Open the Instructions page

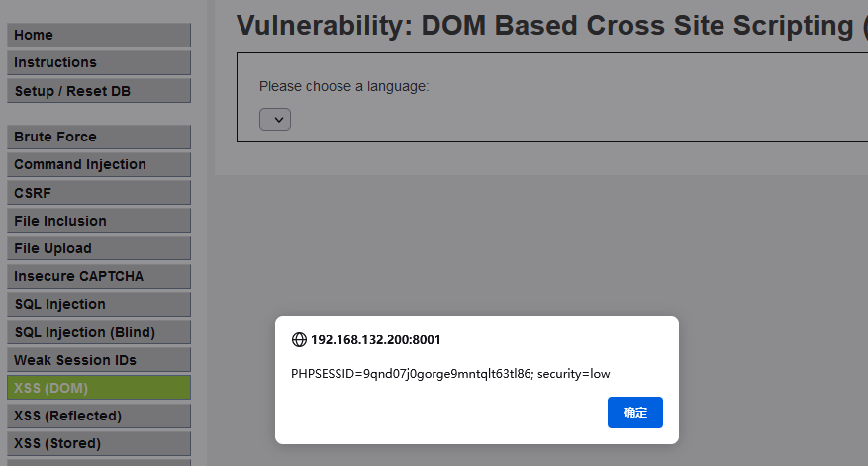[x=98, y=62]
